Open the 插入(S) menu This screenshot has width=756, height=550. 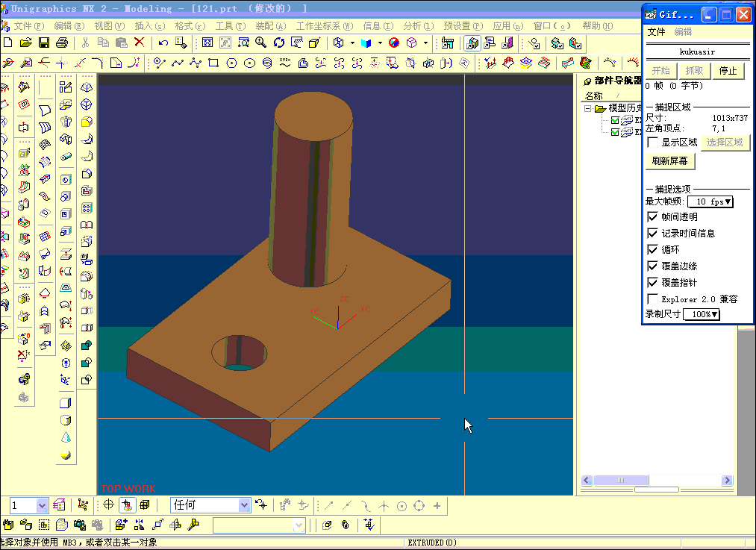pyautogui.click(x=150, y=26)
